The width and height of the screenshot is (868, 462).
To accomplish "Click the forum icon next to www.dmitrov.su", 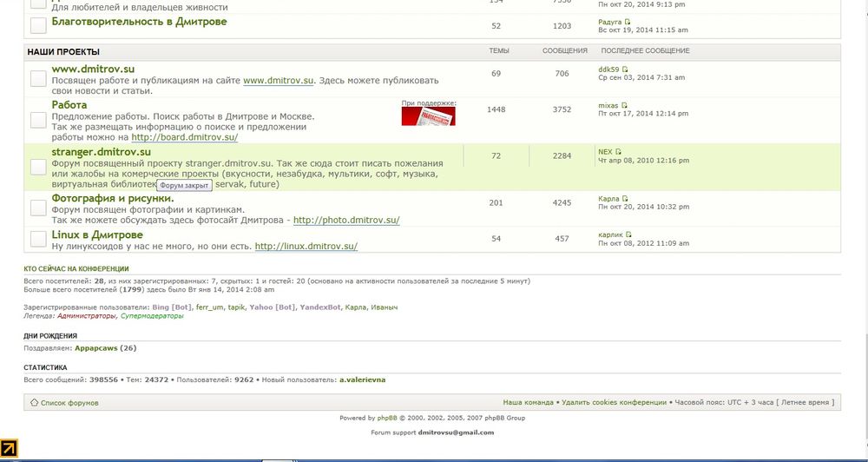I will (x=38, y=78).
